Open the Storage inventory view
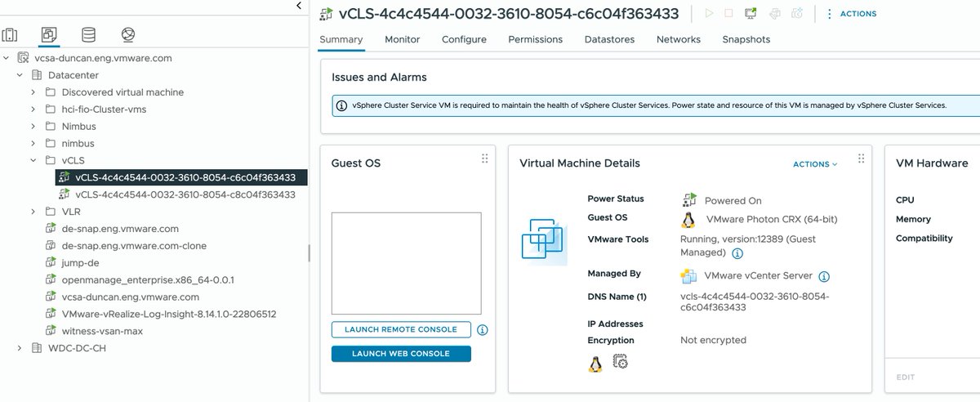 tap(88, 35)
